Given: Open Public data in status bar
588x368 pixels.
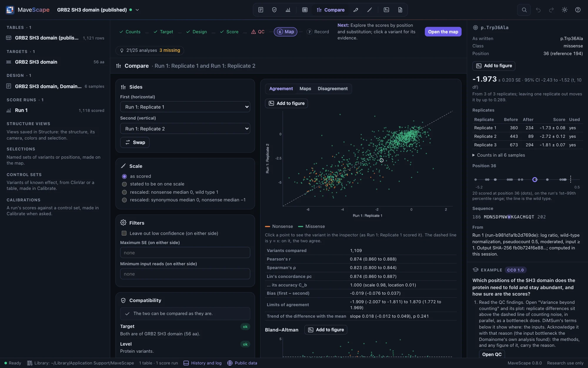Looking at the screenshot, I should [x=242, y=363].
